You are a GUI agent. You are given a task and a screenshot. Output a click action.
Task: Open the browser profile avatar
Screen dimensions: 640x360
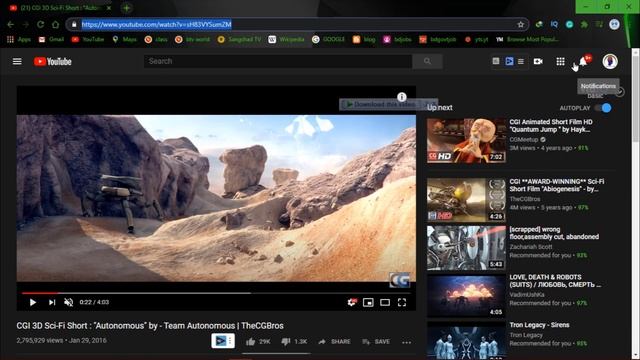[614, 24]
